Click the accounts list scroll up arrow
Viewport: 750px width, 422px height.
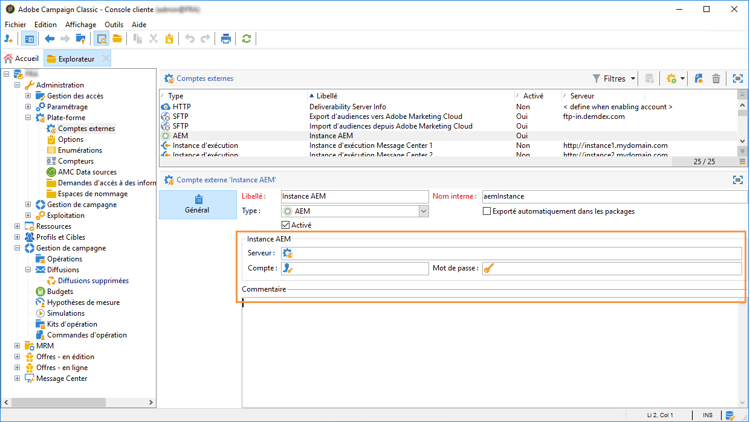pyautogui.click(x=742, y=105)
